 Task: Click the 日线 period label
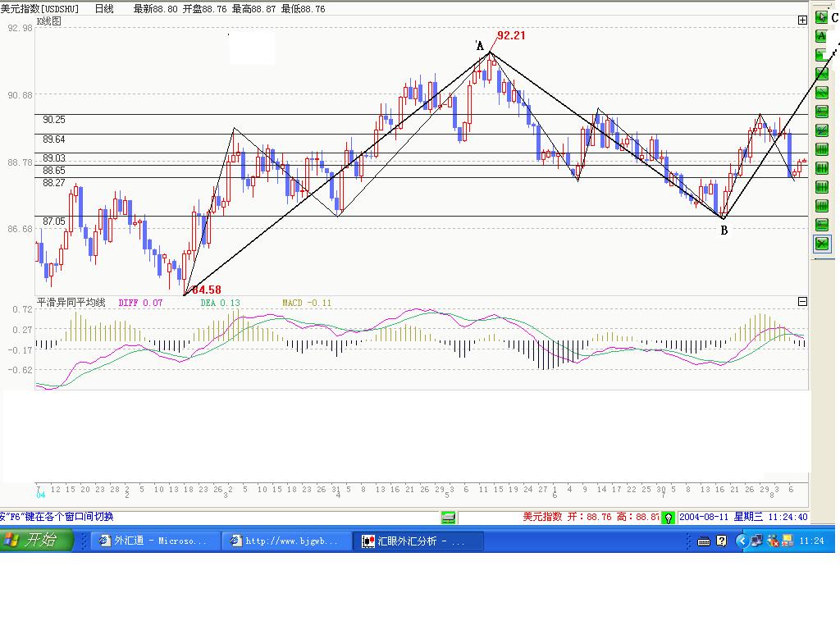coord(104,8)
